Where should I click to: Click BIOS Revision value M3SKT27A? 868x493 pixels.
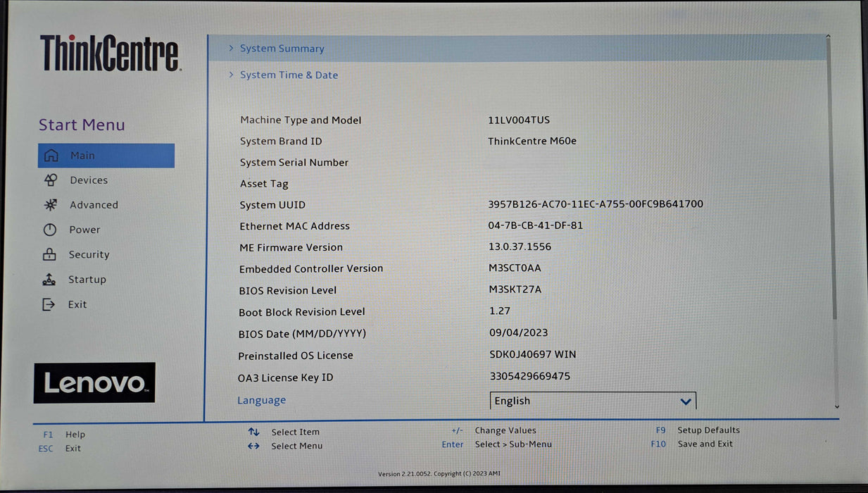click(515, 289)
